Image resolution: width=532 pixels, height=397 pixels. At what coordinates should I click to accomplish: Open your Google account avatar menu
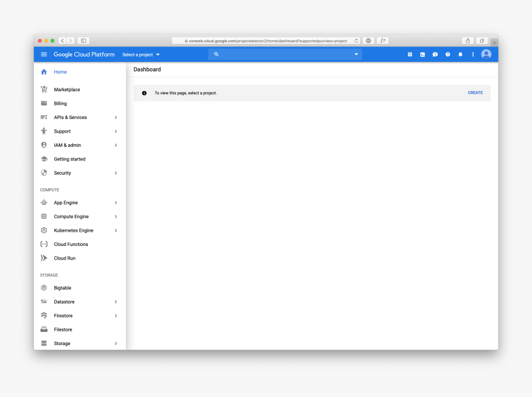486,55
